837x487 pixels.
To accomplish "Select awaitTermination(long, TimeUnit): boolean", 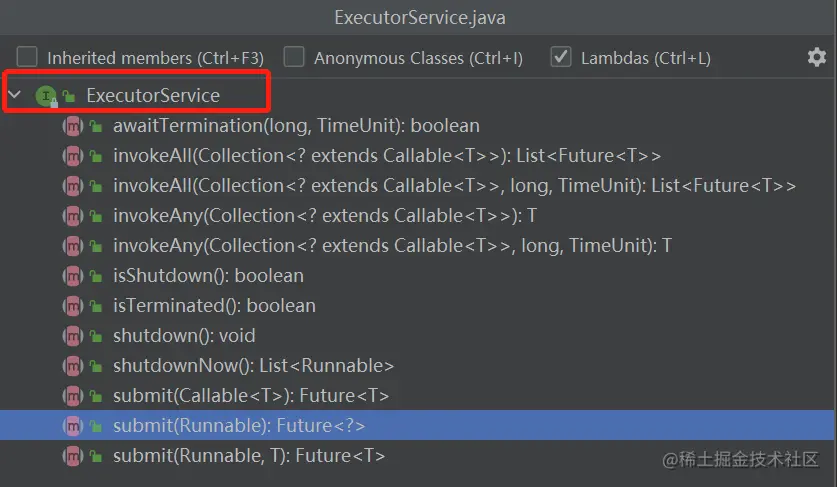I will (x=296, y=125).
